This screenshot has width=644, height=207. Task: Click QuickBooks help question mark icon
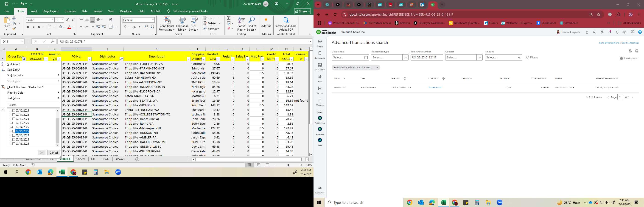click(x=633, y=32)
